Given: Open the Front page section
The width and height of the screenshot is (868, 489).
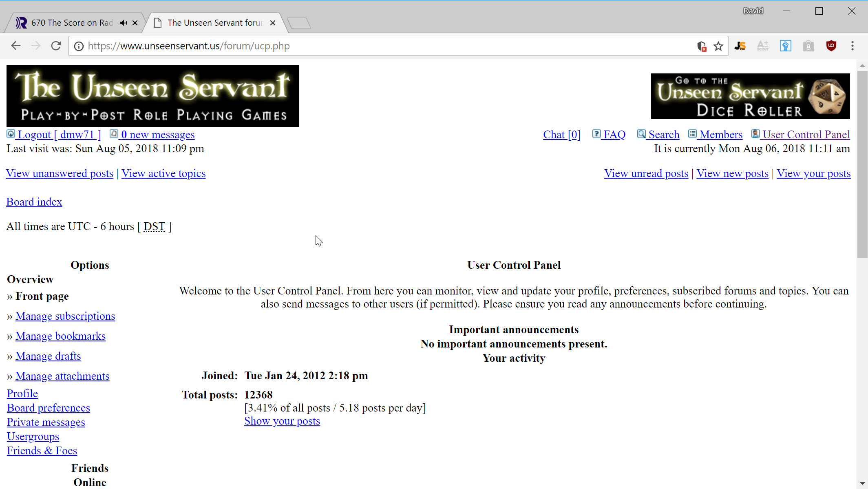Looking at the screenshot, I should pyautogui.click(x=42, y=296).
